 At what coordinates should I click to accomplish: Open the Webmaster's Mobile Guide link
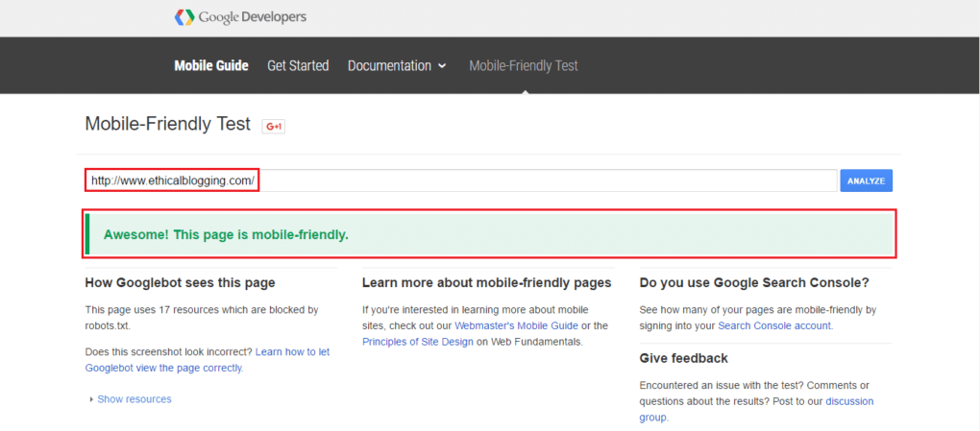click(x=516, y=325)
